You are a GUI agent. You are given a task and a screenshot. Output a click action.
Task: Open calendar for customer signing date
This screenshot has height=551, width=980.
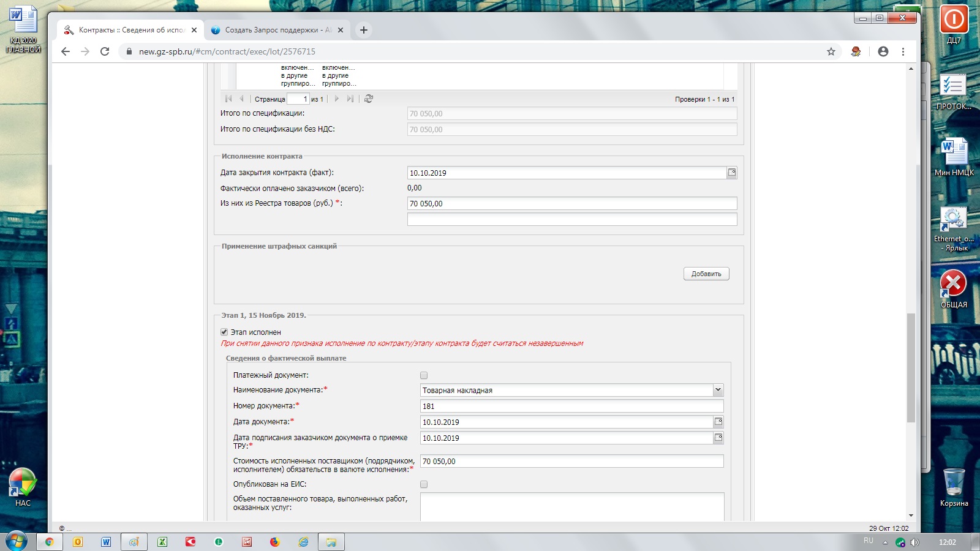tap(718, 438)
